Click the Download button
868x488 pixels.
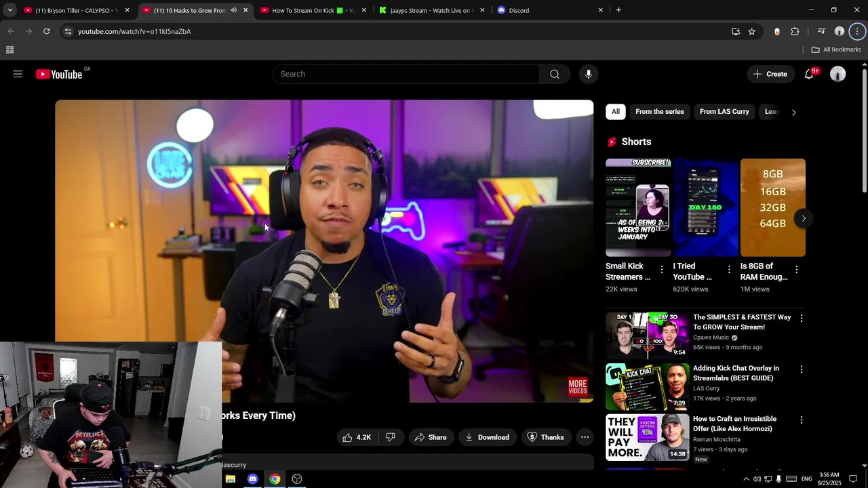(487, 437)
